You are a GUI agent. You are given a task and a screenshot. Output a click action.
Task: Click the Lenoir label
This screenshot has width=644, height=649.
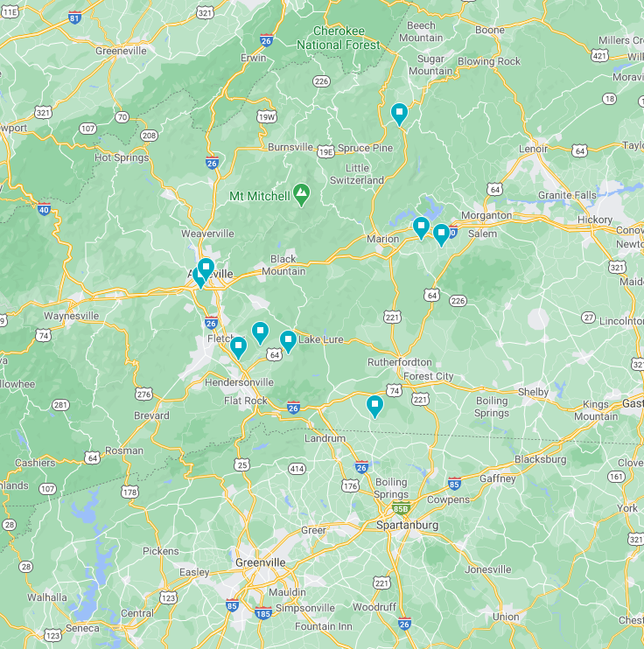[533, 149]
